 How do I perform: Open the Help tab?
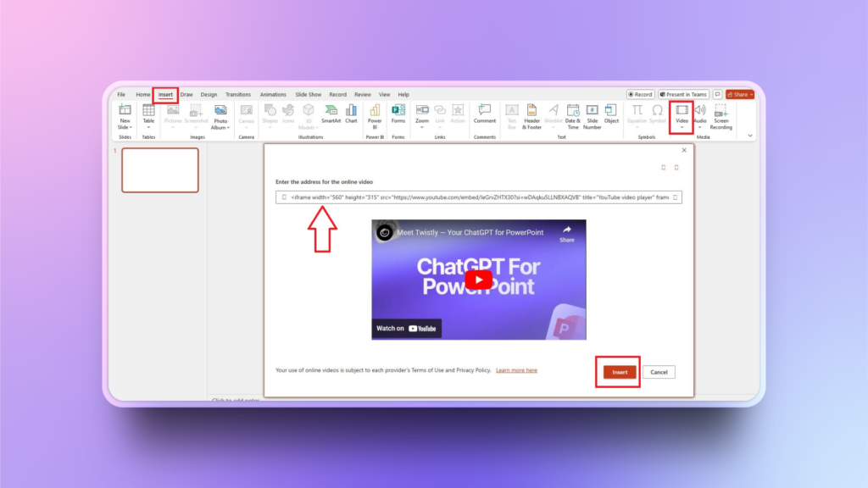[403, 95]
